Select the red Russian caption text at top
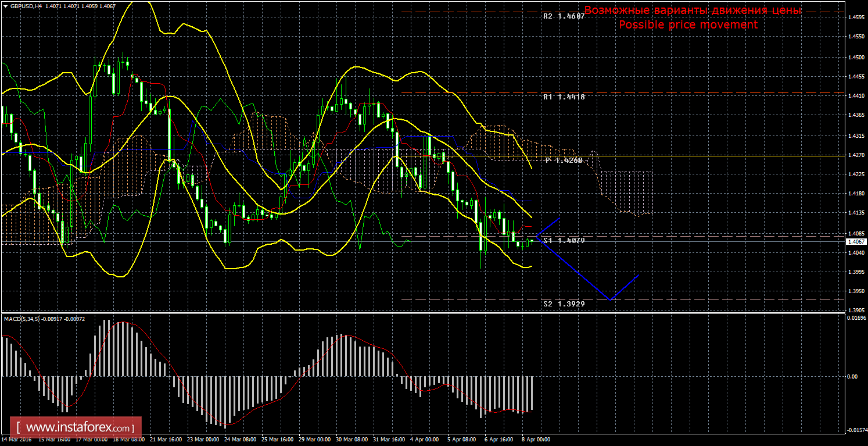Image resolution: width=868 pixels, height=446 pixels. click(x=692, y=10)
